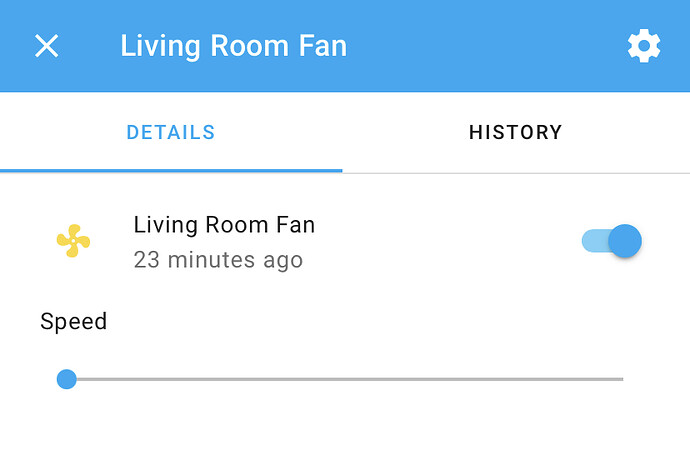
Task: Turn off the Living Room Fan switch
Action: 611,241
